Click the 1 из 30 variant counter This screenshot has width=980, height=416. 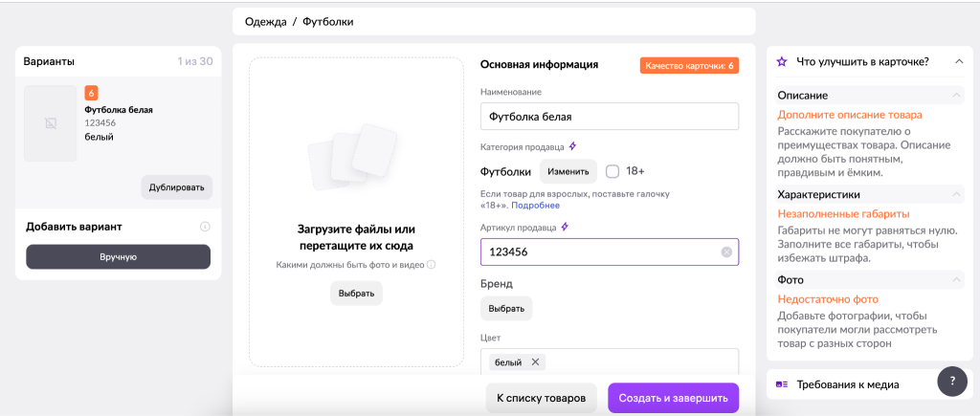pyautogui.click(x=195, y=62)
